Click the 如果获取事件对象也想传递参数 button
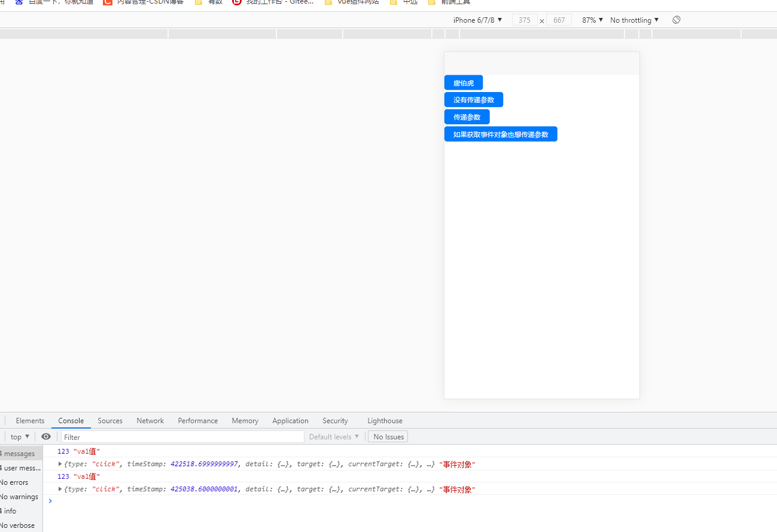The image size is (777, 532). (x=501, y=134)
